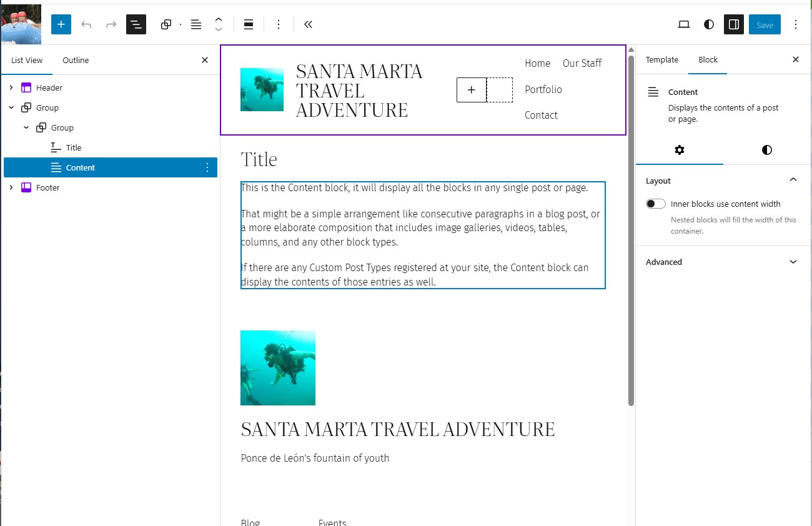
Task: Open the Styles half-circle icon in top bar
Action: (x=708, y=24)
